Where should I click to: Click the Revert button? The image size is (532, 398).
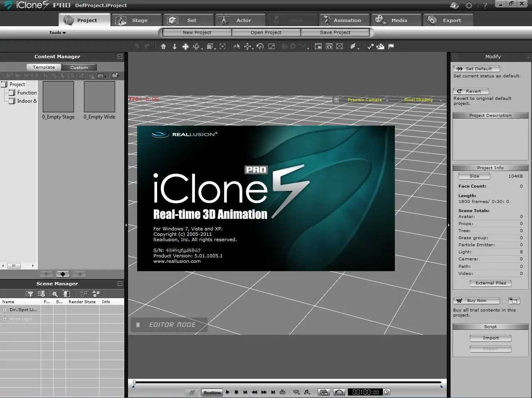pos(471,91)
